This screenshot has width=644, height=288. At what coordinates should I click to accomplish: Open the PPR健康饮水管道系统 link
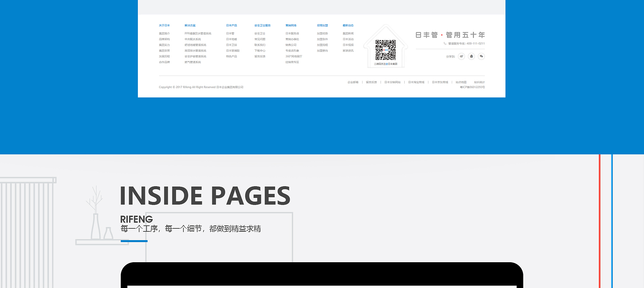[x=198, y=33]
